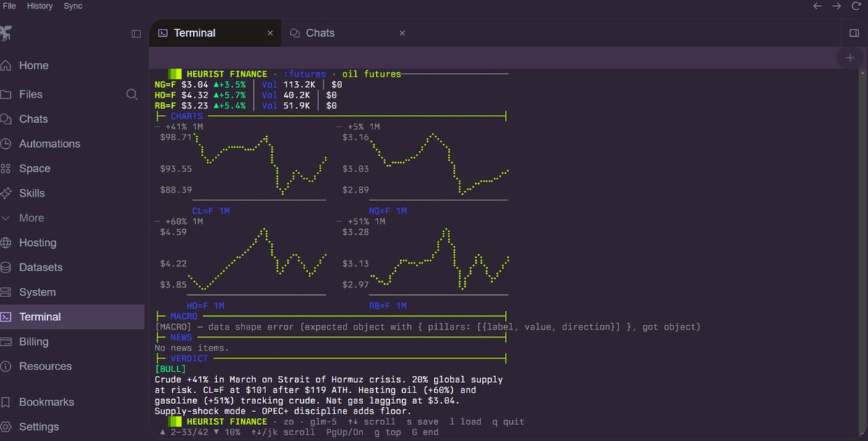Open the Settings gear icon
This screenshot has width=868, height=441.
[6, 427]
